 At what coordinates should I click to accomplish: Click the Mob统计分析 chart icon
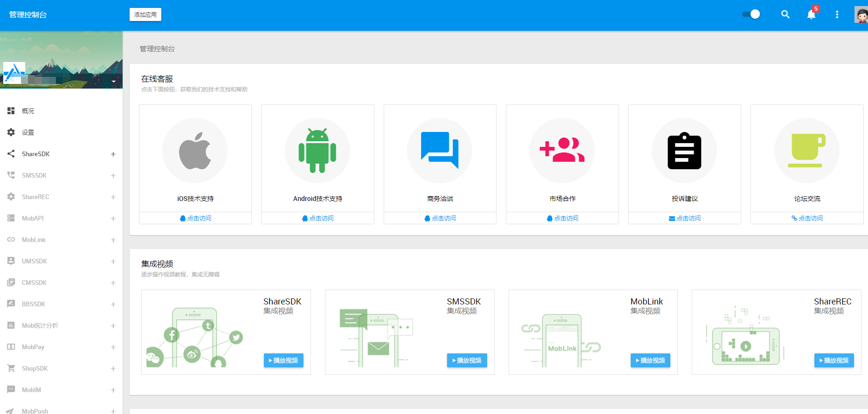pos(11,325)
